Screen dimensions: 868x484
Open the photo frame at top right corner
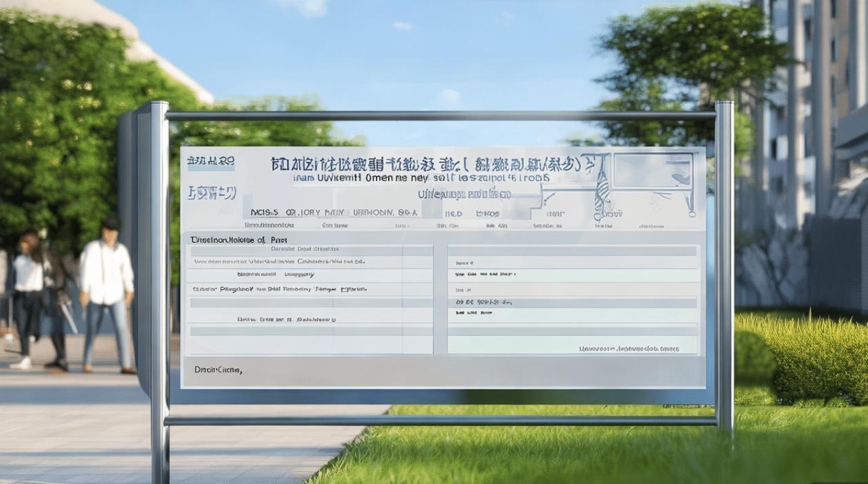coord(652,171)
